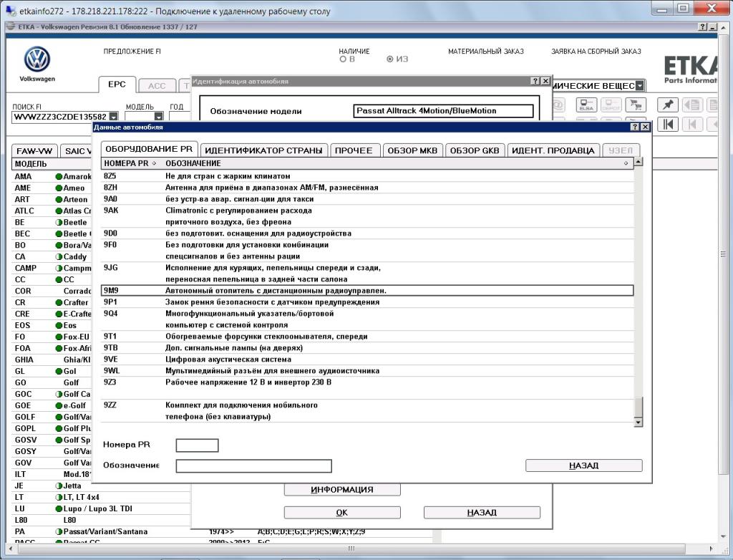Close the Данные автомобиля dialog
This screenshot has width=733, height=560.
(x=645, y=127)
